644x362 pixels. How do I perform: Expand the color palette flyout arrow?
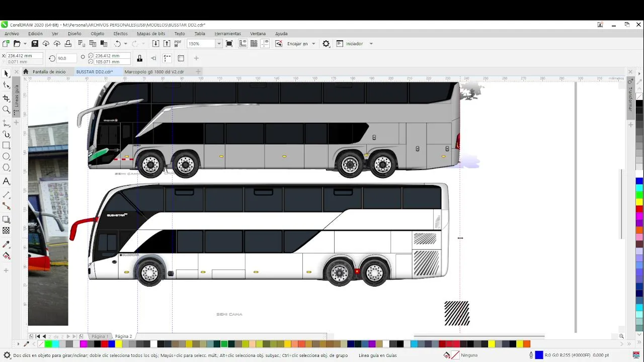[639, 73]
